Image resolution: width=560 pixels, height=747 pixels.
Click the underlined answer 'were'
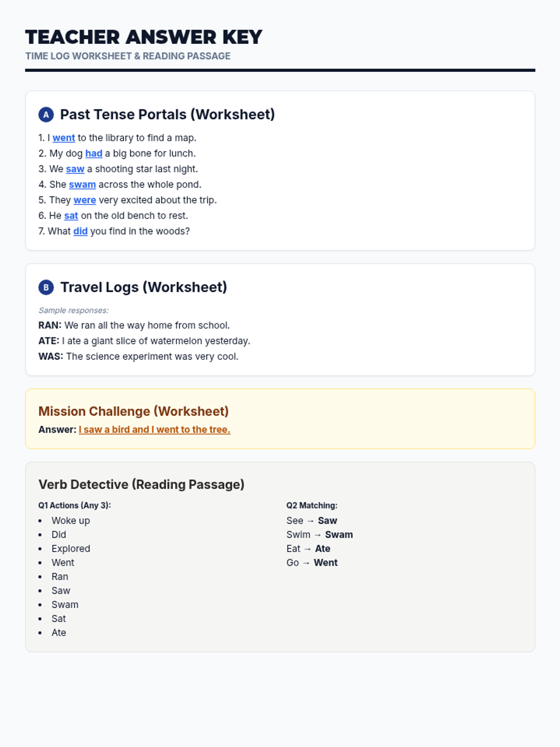[x=84, y=200]
